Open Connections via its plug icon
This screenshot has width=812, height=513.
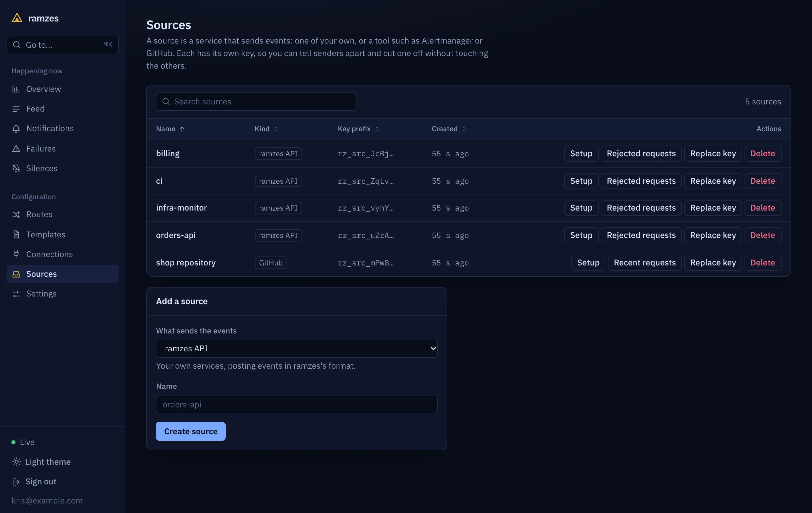click(16, 254)
